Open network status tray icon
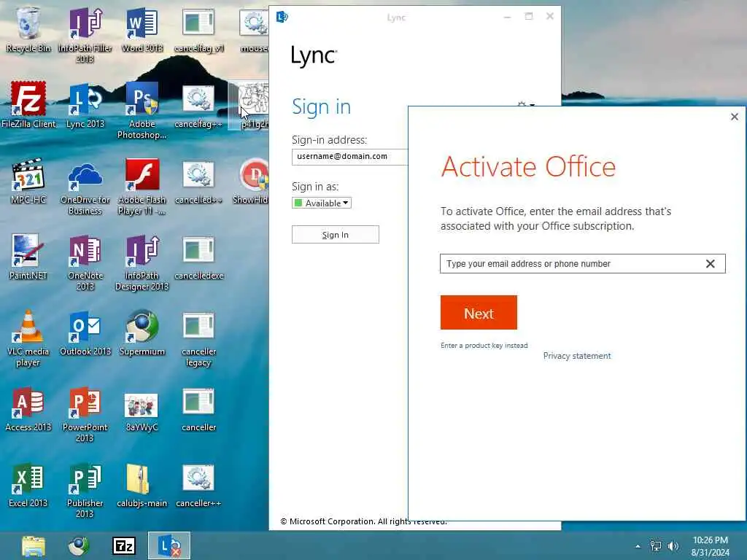The image size is (747, 560). (656, 546)
